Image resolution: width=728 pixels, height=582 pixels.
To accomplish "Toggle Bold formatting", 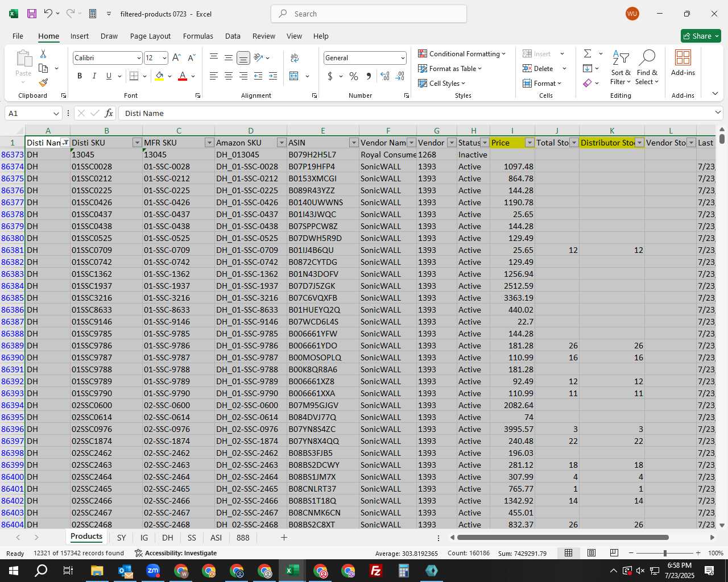I will pyautogui.click(x=80, y=76).
